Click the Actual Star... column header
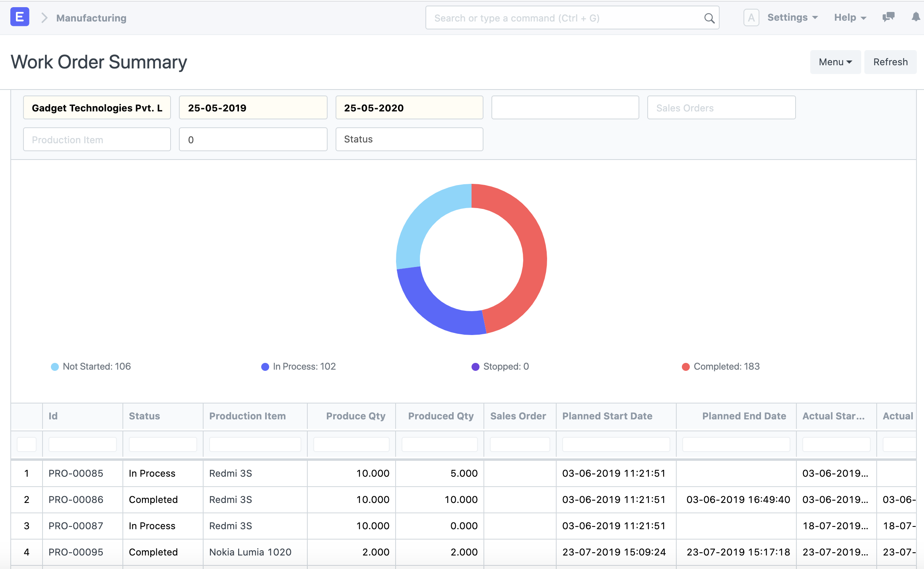Image resolution: width=924 pixels, height=569 pixels. click(837, 416)
